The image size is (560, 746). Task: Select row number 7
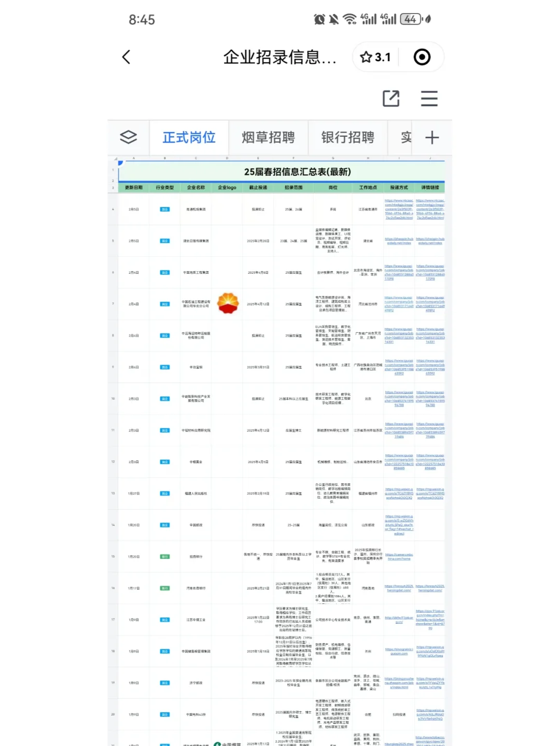point(113,304)
